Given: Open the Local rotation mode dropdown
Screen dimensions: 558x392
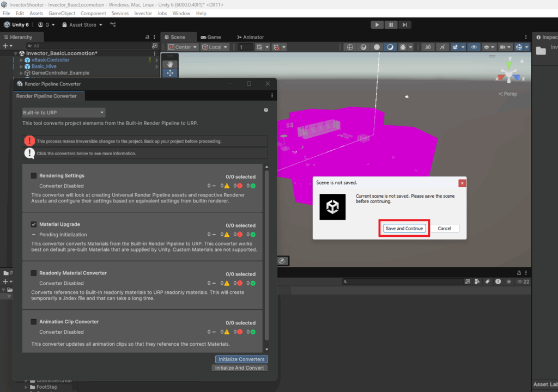Looking at the screenshot, I should pos(215,47).
